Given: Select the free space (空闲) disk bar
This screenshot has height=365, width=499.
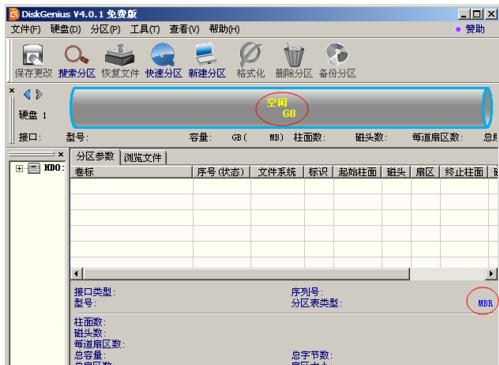Looking at the screenshot, I should click(281, 108).
